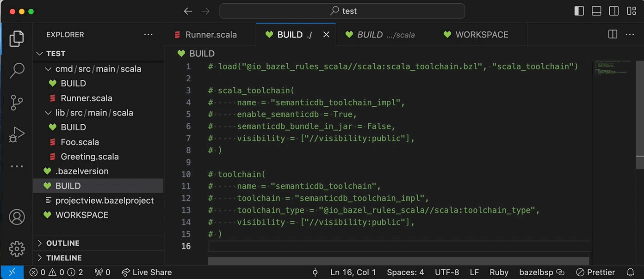Open the problems panel via the warnings count
644x279 pixels.
click(56, 272)
